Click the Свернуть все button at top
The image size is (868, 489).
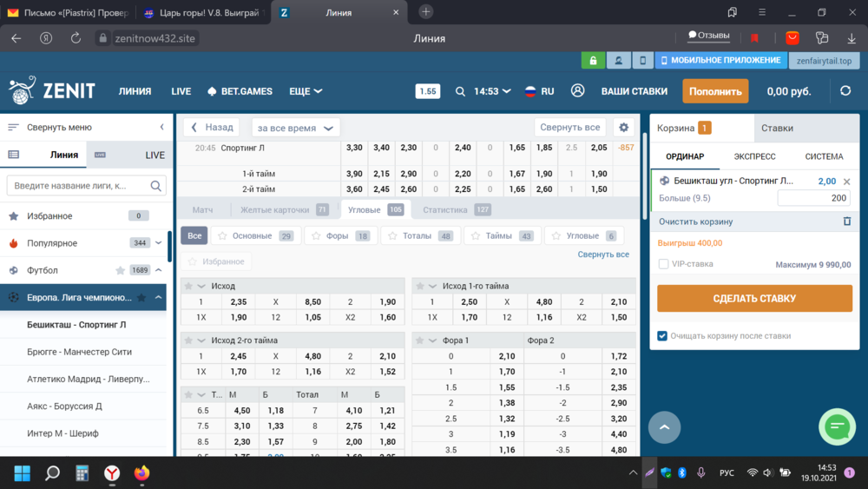(570, 128)
